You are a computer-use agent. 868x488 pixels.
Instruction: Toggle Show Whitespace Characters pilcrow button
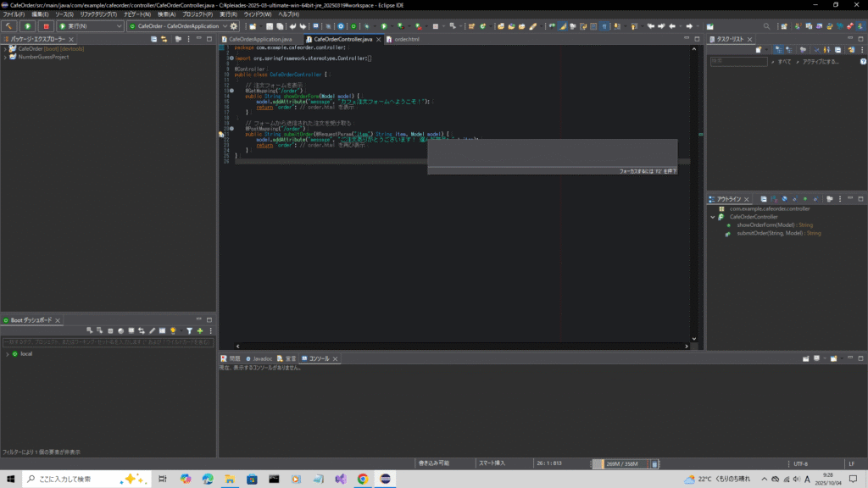point(604,26)
